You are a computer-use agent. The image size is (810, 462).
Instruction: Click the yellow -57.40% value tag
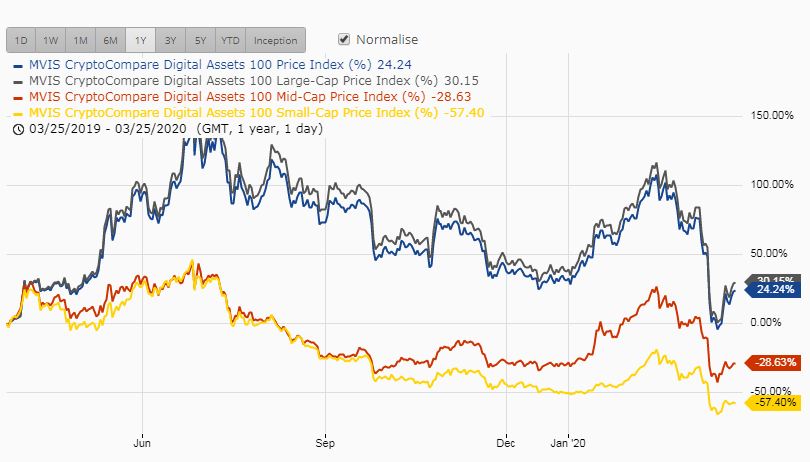pos(773,403)
